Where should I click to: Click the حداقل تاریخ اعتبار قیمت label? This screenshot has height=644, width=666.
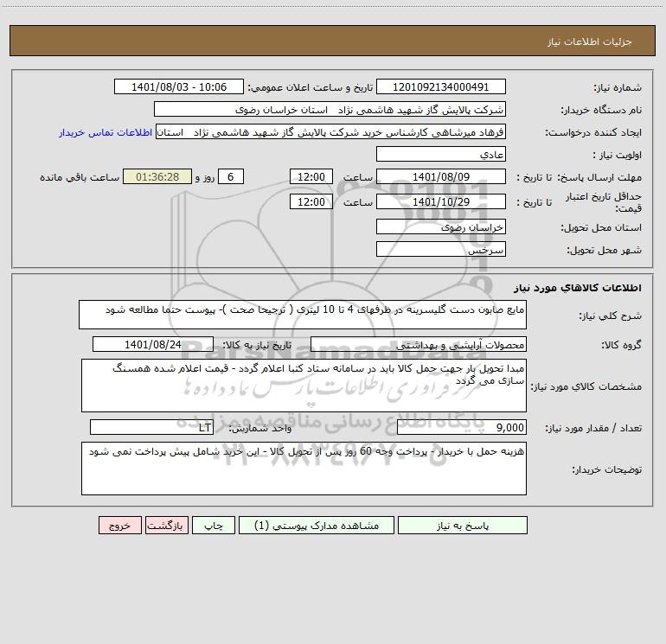604,202
